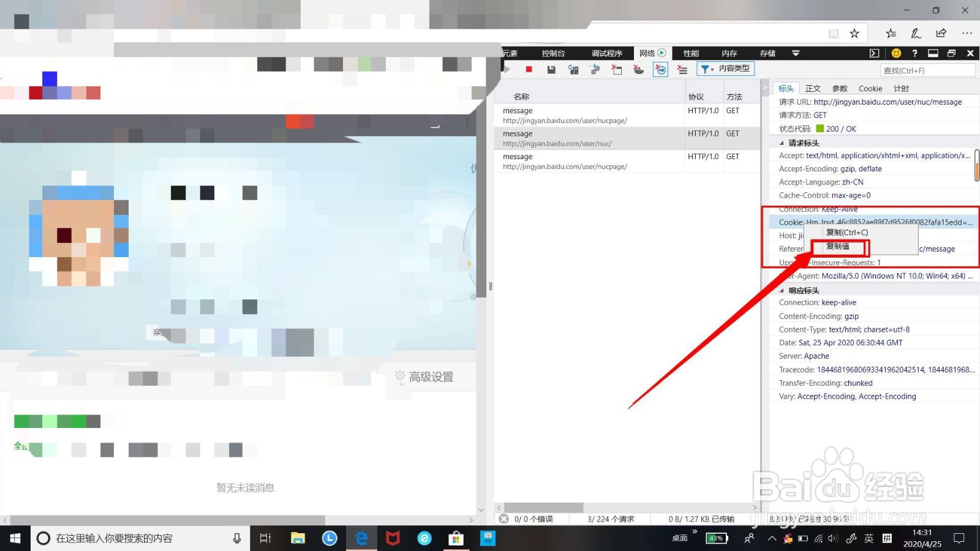Open the 内容类型 filter dropdown
The height and width of the screenshot is (551, 980).
(725, 69)
